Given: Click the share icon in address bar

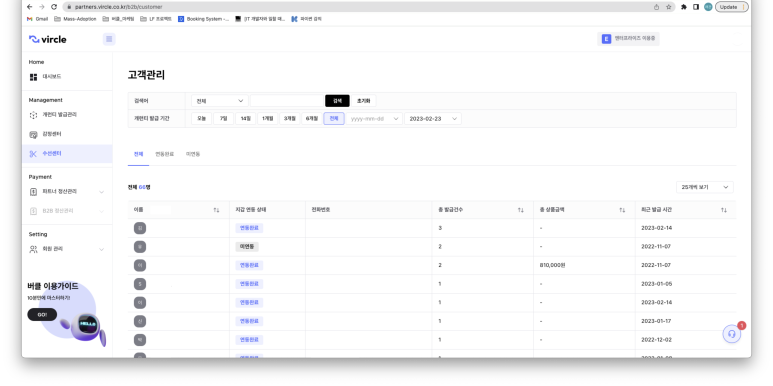Looking at the screenshot, I should 656,7.
